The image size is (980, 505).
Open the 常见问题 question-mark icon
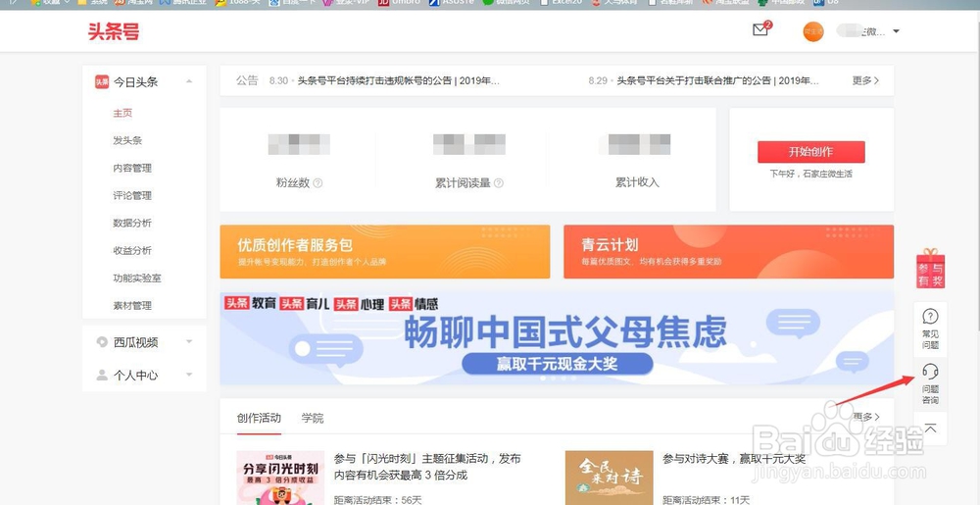931,317
